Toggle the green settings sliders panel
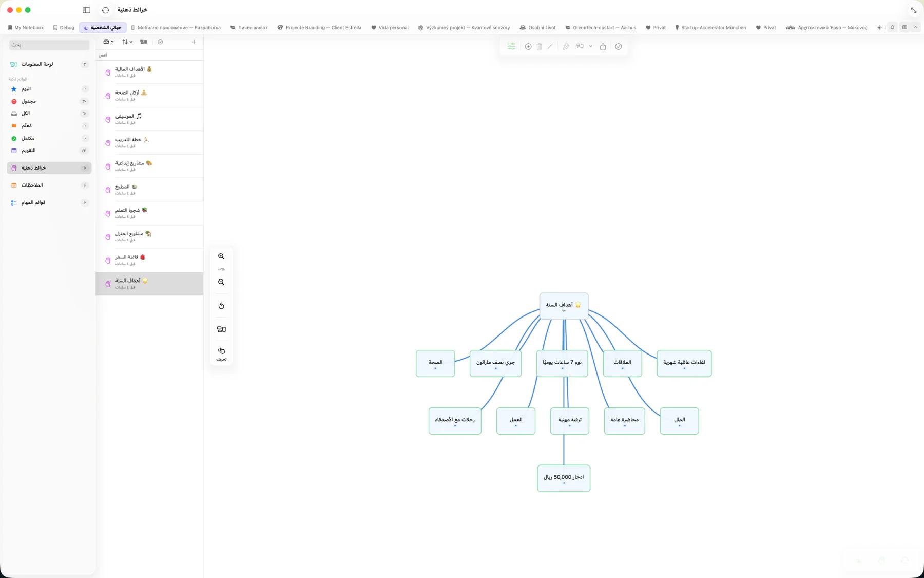This screenshot has width=924, height=578. (511, 47)
